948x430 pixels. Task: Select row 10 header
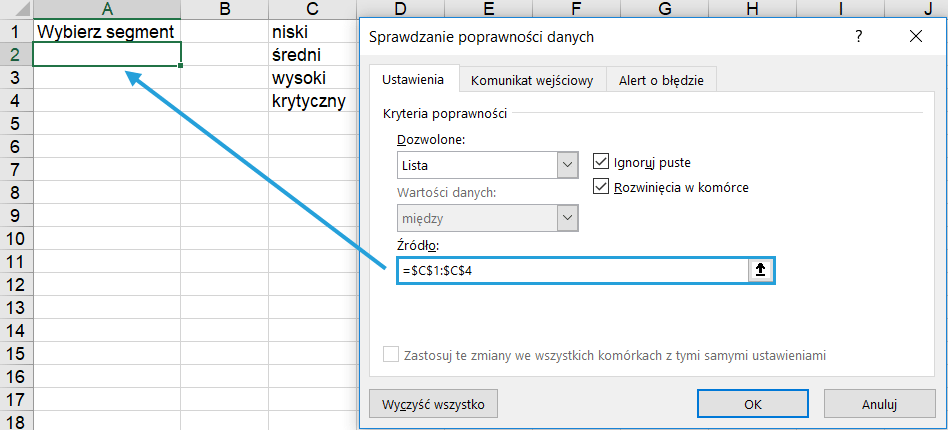[x=16, y=239]
